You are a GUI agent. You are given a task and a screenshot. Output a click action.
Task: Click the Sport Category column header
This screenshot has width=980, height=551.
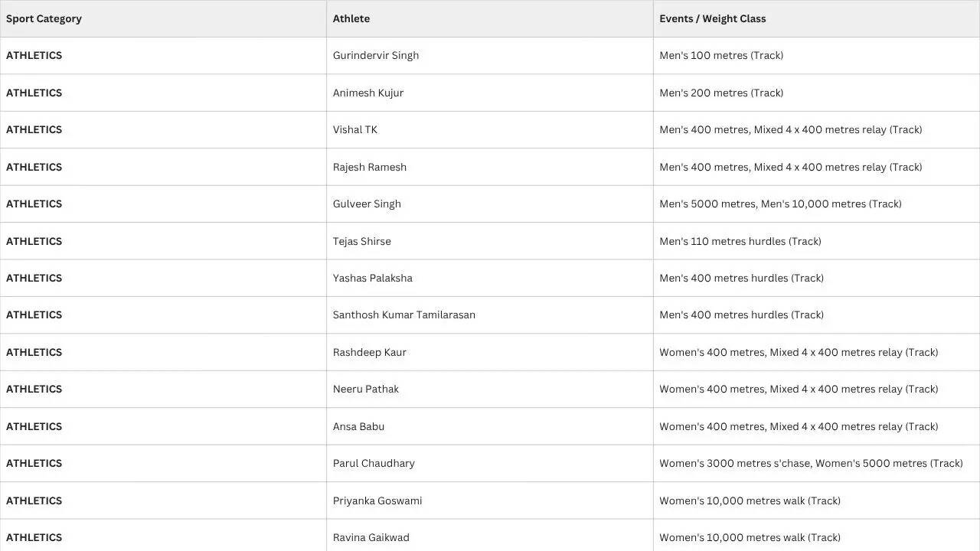[163, 18]
